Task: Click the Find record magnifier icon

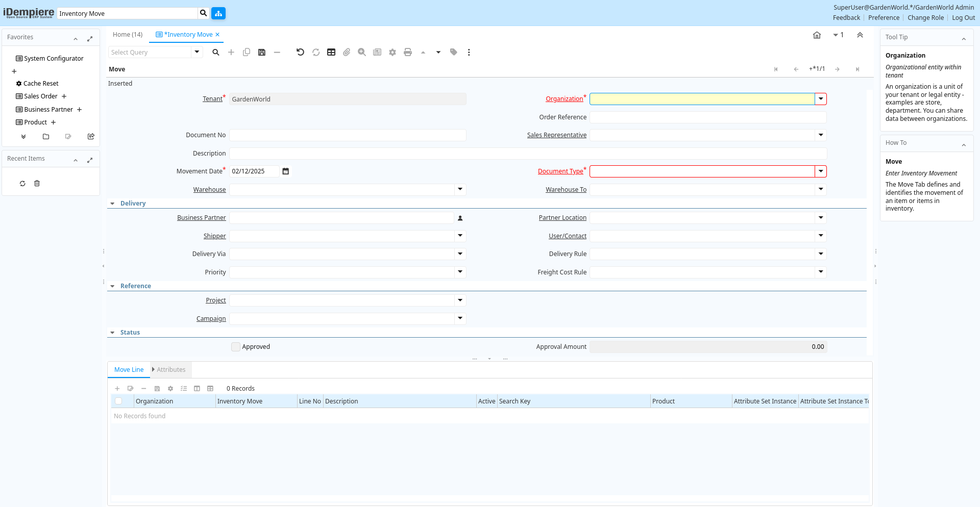Action: [x=216, y=52]
